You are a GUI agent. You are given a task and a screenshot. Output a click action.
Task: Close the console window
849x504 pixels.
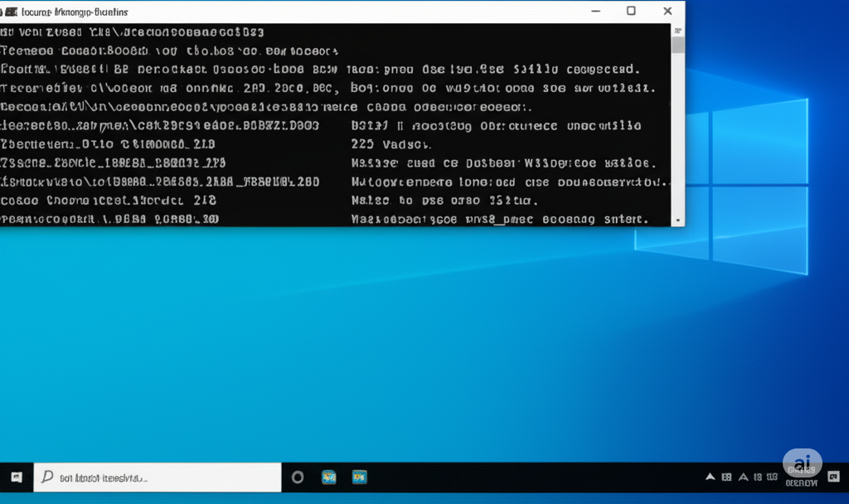point(667,11)
